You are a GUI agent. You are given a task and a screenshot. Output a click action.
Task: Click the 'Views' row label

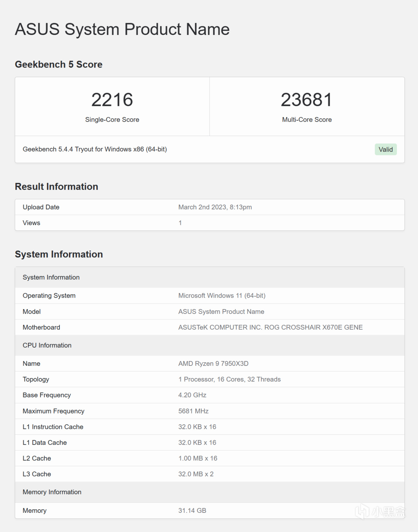tap(32, 223)
